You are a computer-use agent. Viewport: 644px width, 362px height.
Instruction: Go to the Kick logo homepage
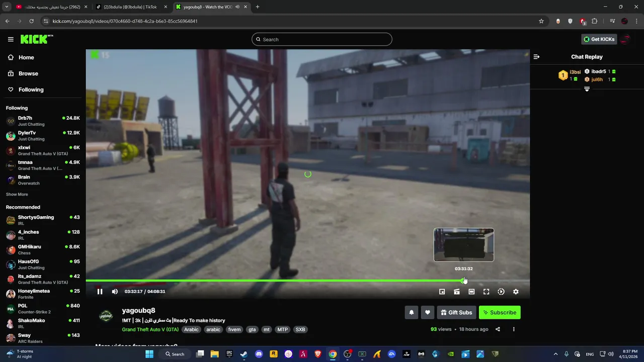pyautogui.click(x=37, y=39)
